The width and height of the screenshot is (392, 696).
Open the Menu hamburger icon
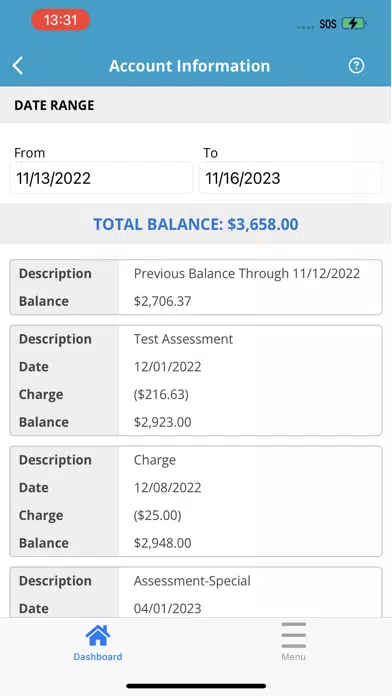click(x=293, y=635)
